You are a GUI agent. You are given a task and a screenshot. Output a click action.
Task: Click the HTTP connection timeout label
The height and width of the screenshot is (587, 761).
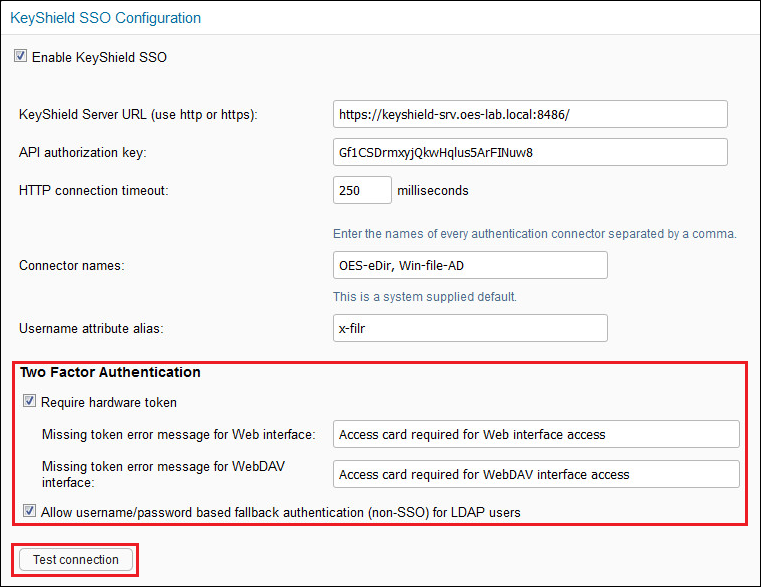93,190
